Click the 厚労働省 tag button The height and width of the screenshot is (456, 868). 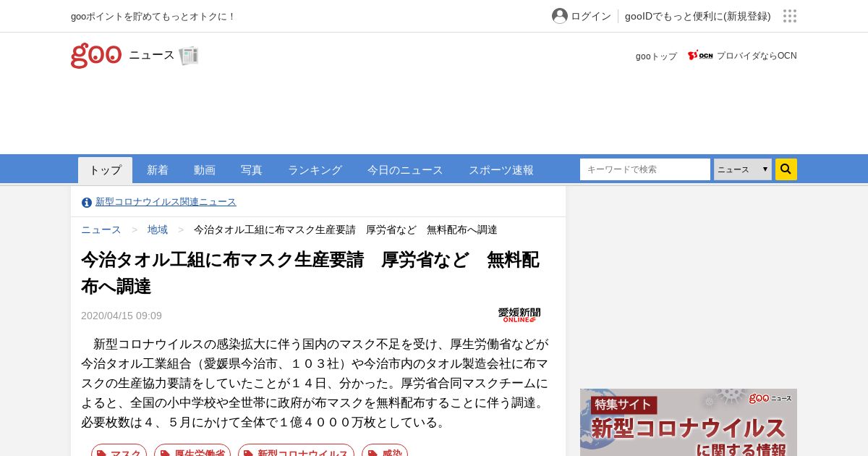click(x=192, y=450)
